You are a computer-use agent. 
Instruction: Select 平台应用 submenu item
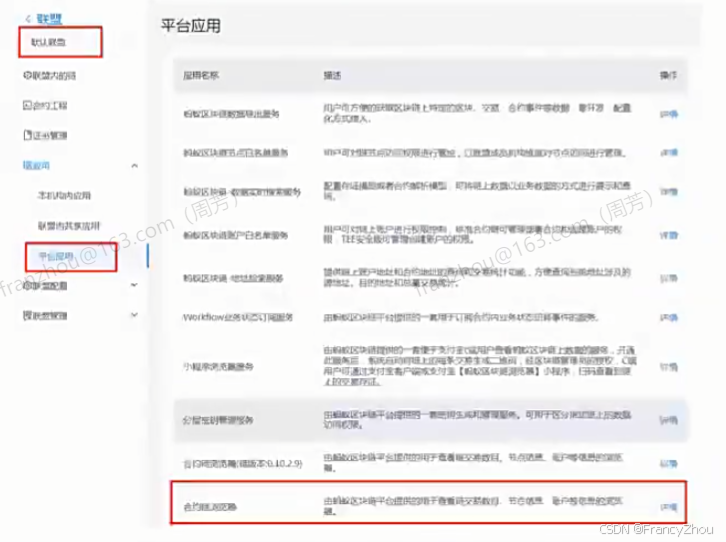pos(56,256)
